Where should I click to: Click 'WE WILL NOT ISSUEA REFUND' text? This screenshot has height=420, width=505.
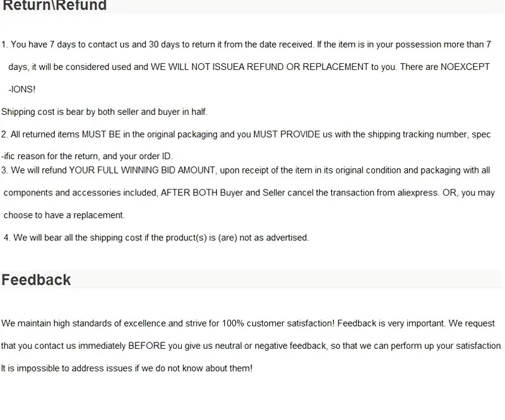217,67
